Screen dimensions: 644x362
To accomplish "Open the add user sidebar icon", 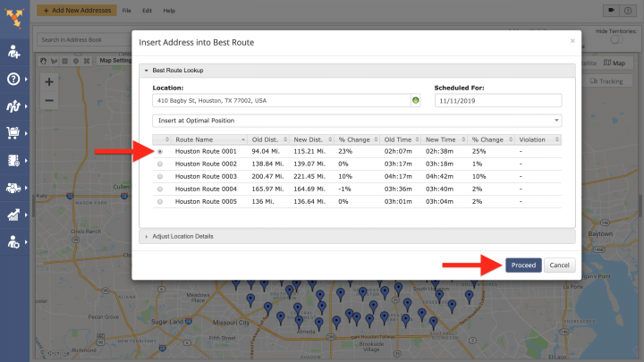I will 14,52.
